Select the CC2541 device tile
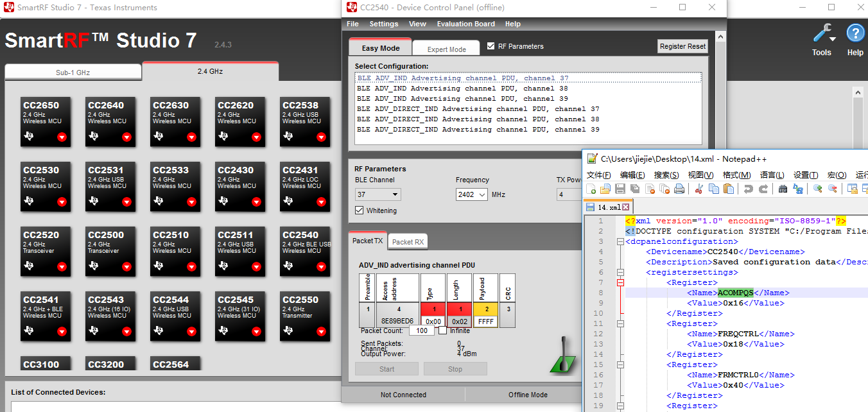The image size is (868, 412). tap(46, 316)
